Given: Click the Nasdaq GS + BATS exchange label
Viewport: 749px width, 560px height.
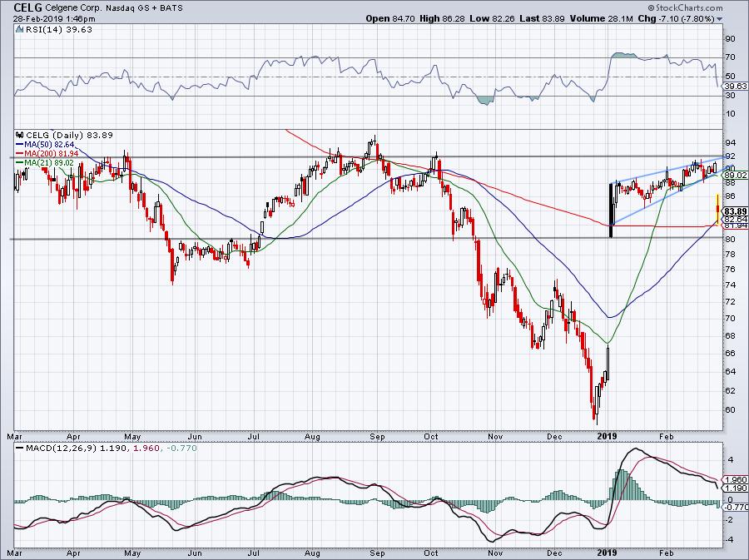Looking at the screenshot, I should (x=143, y=8).
